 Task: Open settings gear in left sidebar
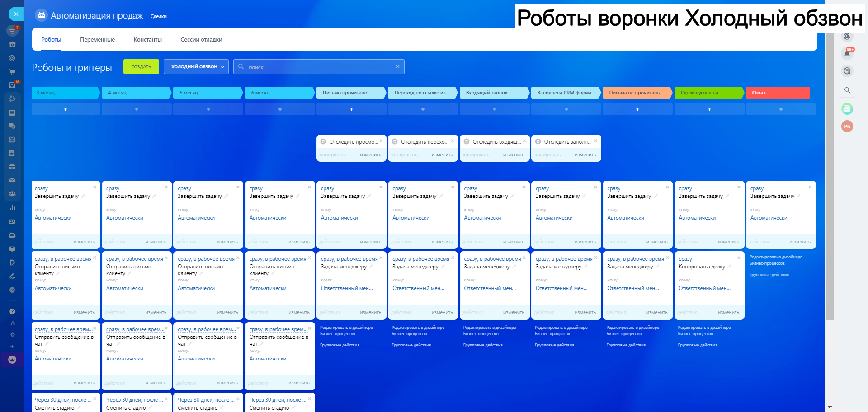tap(12, 335)
